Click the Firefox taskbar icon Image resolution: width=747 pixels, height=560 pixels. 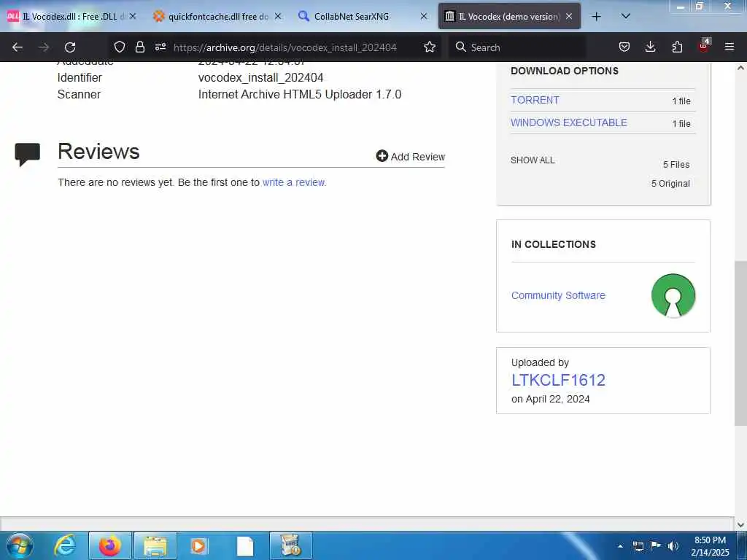[x=109, y=545]
